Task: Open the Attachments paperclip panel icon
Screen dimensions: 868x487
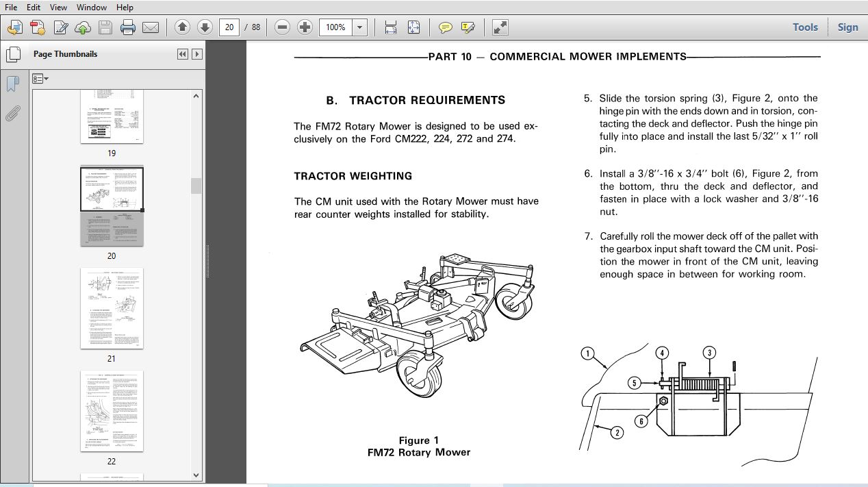Action: [x=13, y=113]
